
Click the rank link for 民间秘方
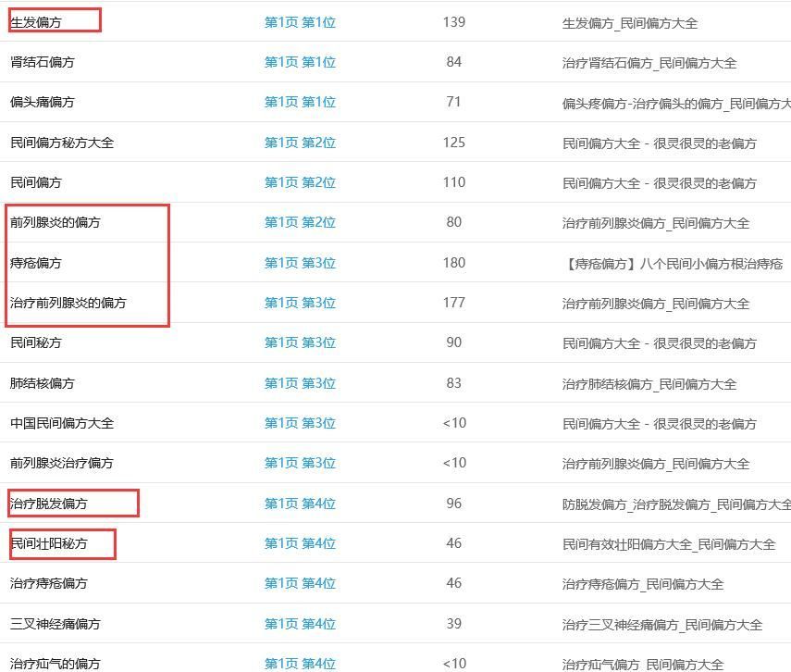click(300, 342)
